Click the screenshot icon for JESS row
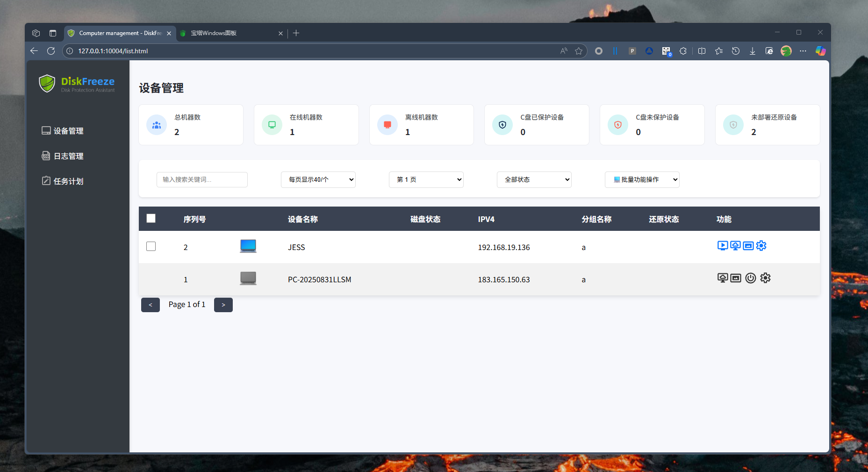This screenshot has width=868, height=472. (748, 245)
